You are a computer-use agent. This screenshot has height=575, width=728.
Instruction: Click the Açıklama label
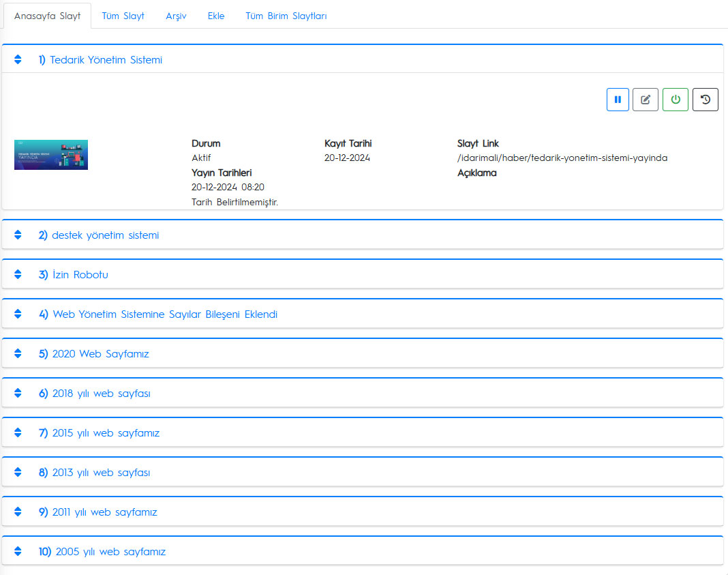tap(477, 173)
